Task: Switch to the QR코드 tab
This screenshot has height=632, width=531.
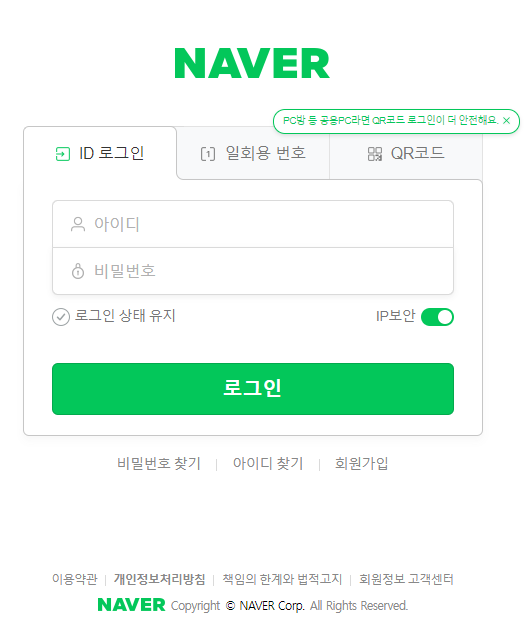Action: (x=406, y=153)
